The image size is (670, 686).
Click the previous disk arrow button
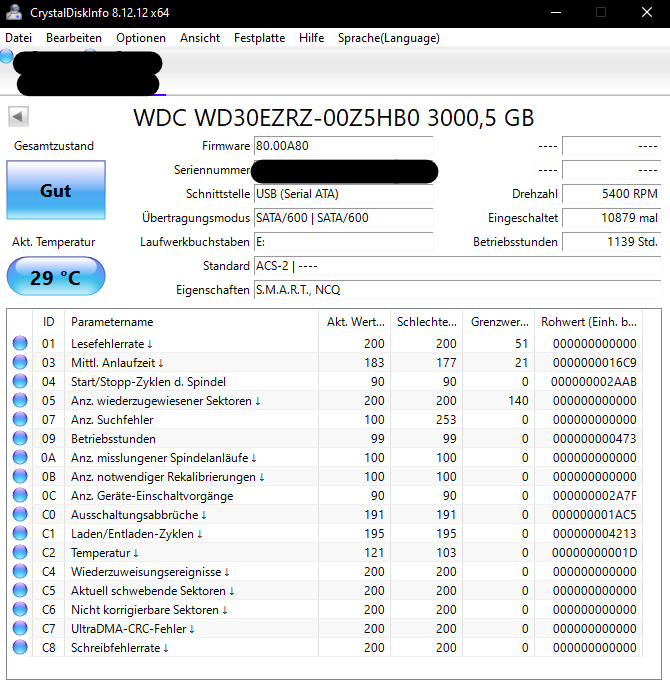click(x=18, y=117)
